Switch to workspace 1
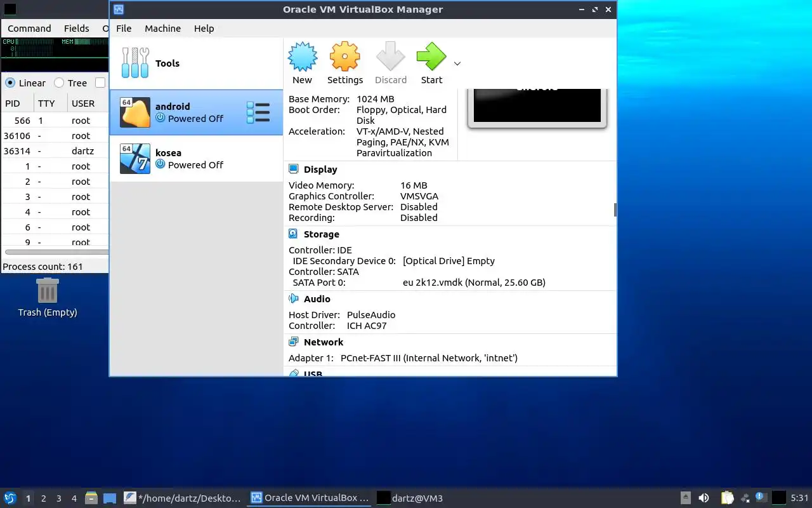812x508 pixels. 28,498
